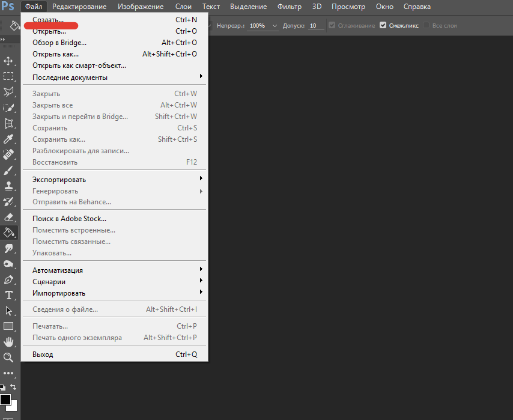Select the Paint Bucket tool in toolbar
The width and height of the screenshot is (513, 420).
click(x=9, y=233)
